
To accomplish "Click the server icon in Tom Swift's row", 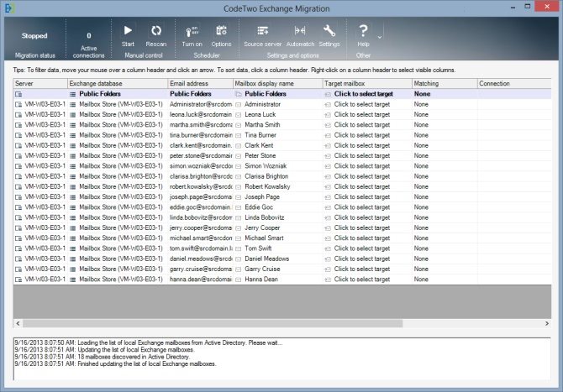I will point(18,249).
